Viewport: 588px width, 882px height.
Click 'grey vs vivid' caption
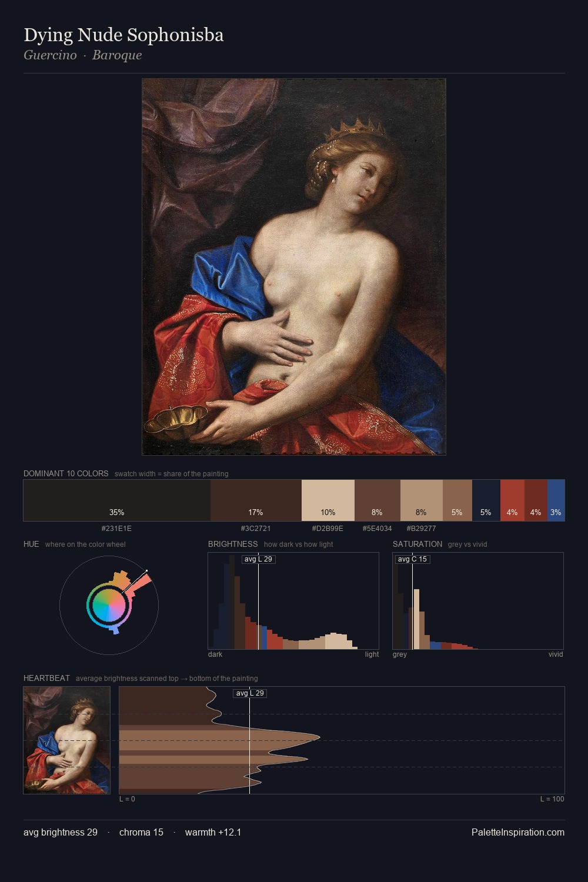coord(467,544)
